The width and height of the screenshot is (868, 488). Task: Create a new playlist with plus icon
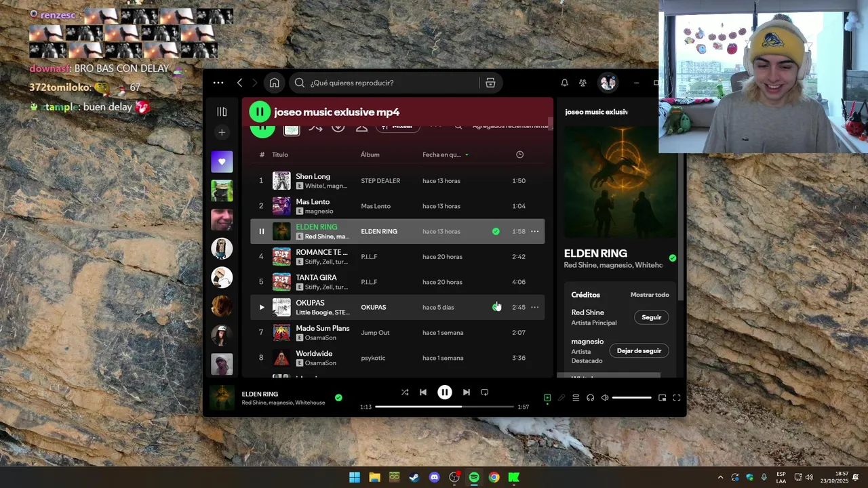(x=222, y=132)
